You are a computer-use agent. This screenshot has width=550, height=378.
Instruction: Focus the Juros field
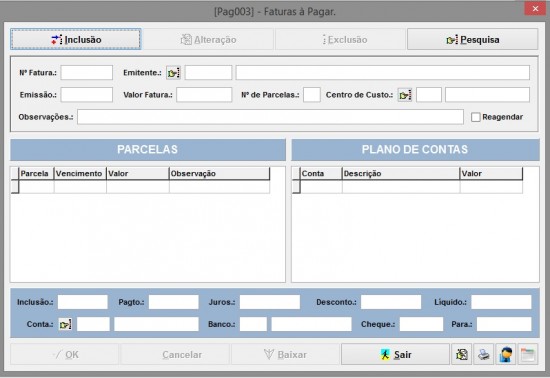[270, 302]
